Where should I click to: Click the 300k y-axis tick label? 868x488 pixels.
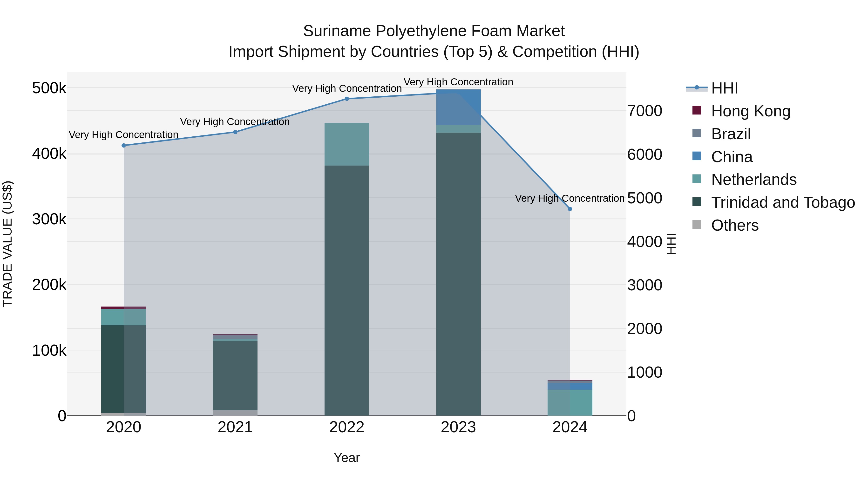point(49,219)
